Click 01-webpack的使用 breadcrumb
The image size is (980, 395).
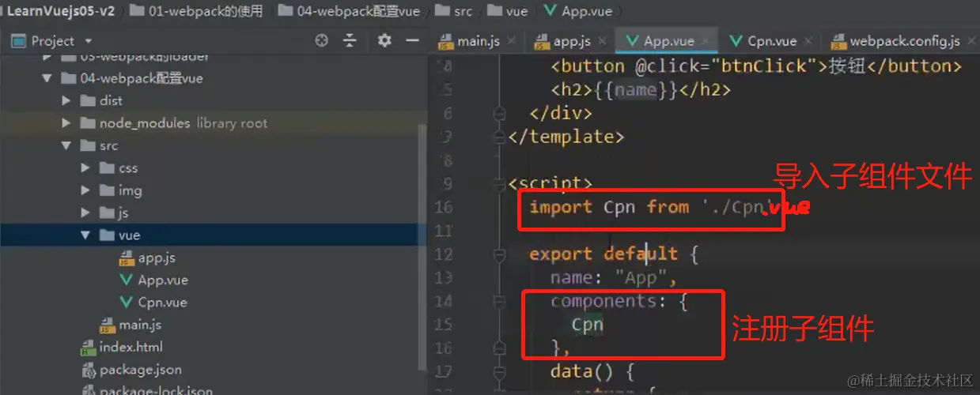pyautogui.click(x=196, y=11)
